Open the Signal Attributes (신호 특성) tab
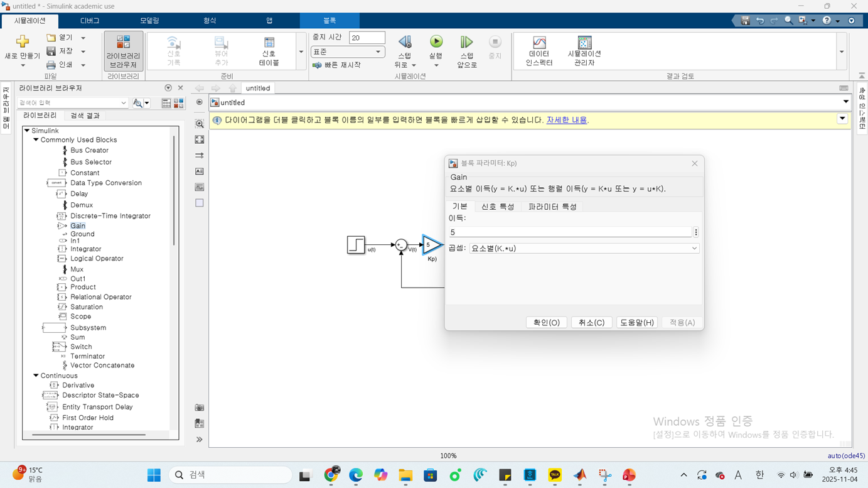Screen dimensions: 868x488 (x=498, y=207)
